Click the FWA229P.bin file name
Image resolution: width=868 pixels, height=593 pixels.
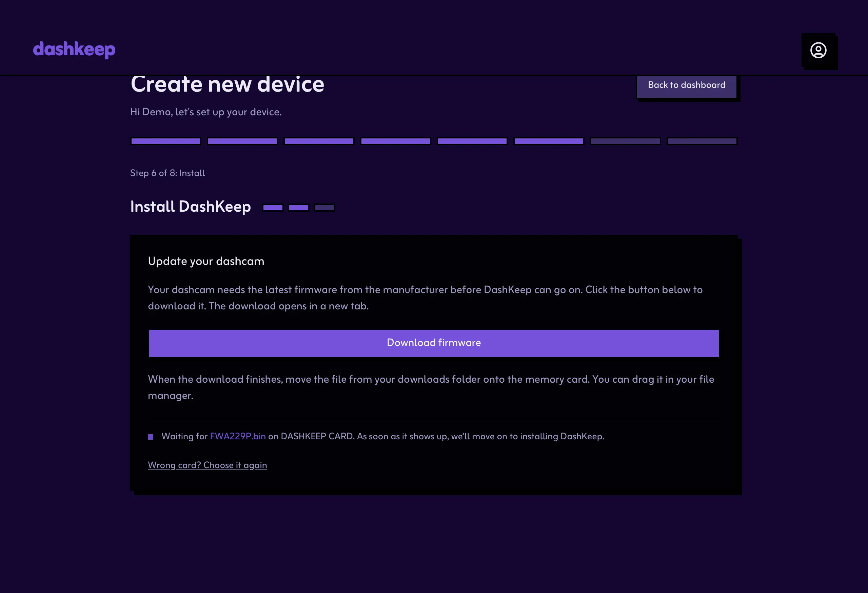pyautogui.click(x=238, y=436)
